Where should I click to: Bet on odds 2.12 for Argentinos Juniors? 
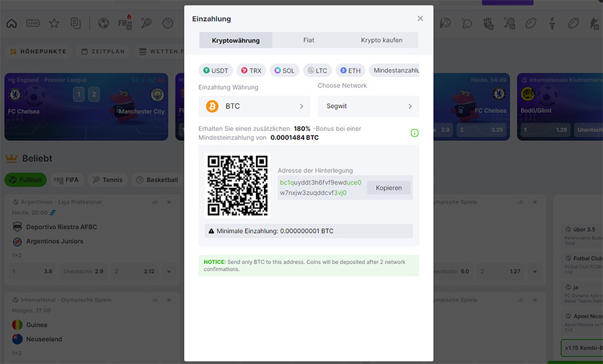(134, 271)
